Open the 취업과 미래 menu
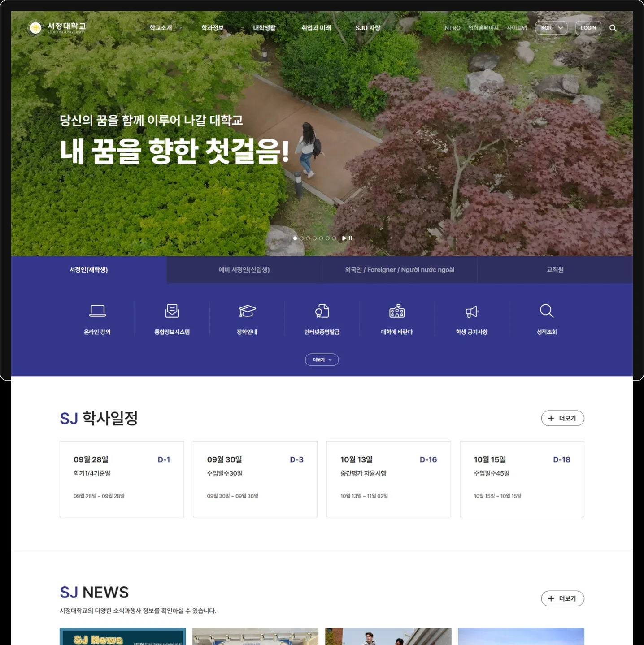Screen dimensions: 644x645 tap(316, 28)
